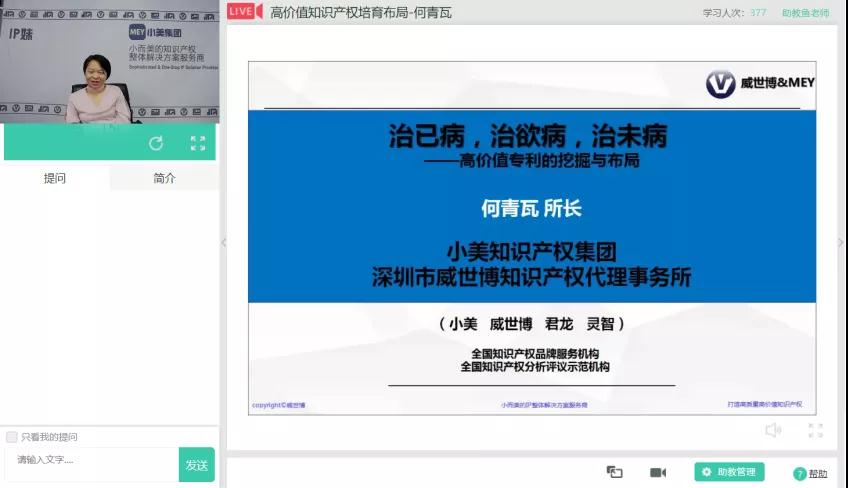This screenshot has width=848, height=488.
Task: Click the course title 高价值知识产权培育布局-何青瓦
Action: (x=361, y=12)
